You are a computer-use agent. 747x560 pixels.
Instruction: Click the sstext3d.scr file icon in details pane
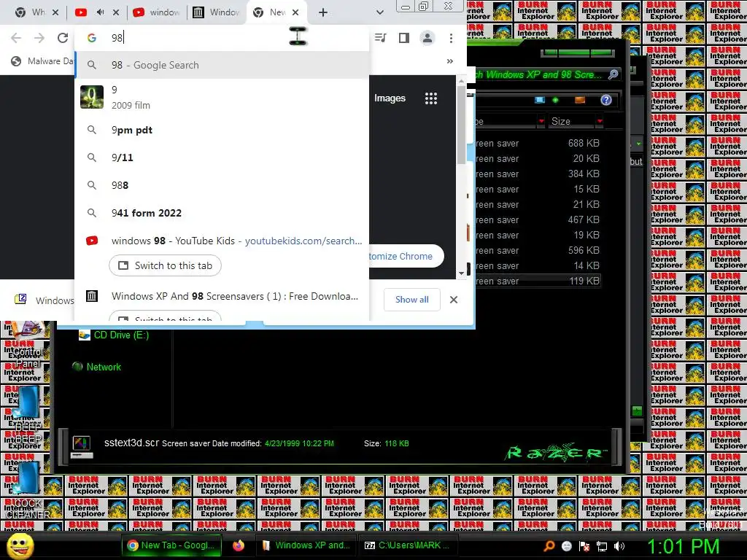(82, 447)
